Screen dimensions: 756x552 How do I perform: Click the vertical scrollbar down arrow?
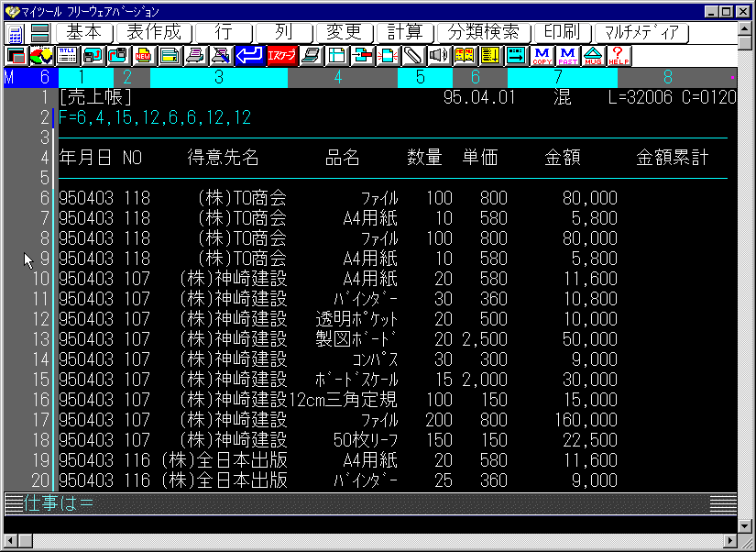click(746, 524)
